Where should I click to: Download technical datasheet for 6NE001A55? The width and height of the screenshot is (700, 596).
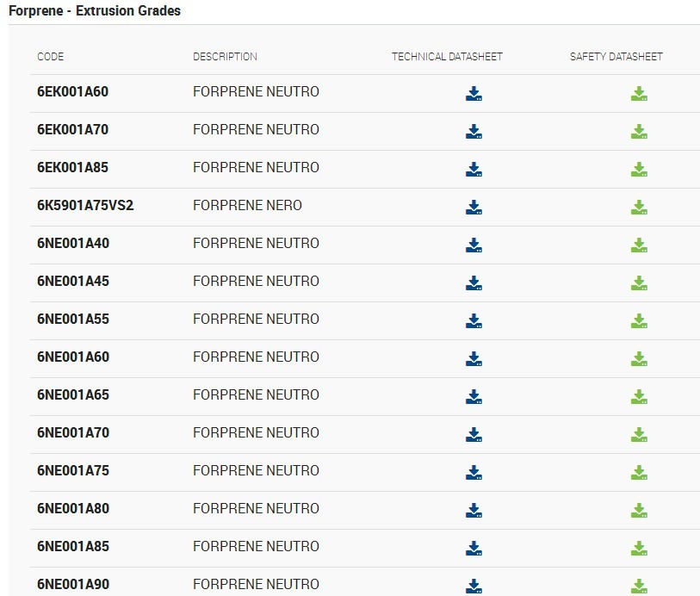coord(474,321)
